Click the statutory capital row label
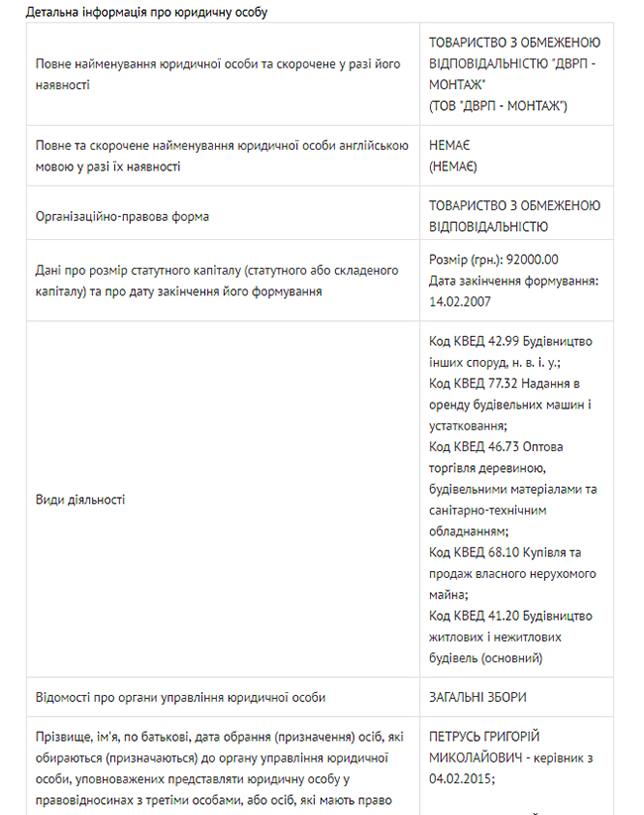Viewport: 644px width, 815px height. coord(216,281)
